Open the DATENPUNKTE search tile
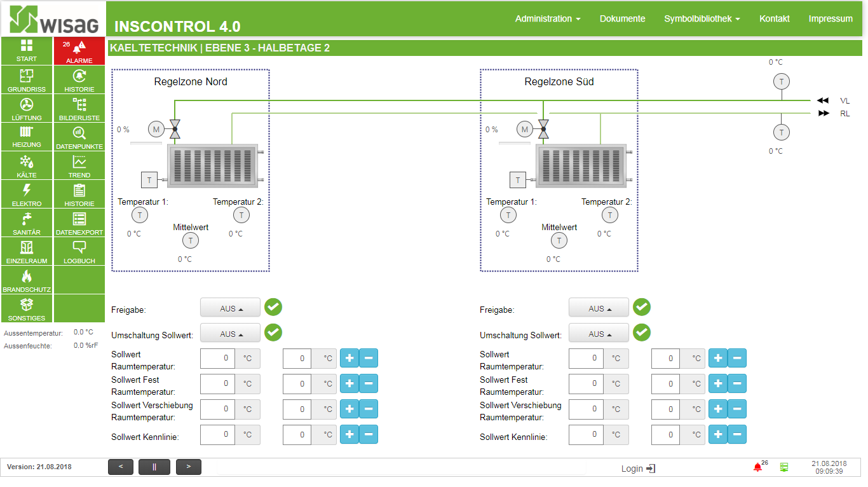 coord(79,137)
